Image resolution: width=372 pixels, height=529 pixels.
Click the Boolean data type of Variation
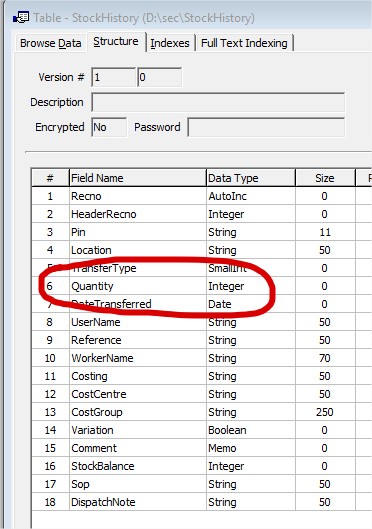[251, 430]
